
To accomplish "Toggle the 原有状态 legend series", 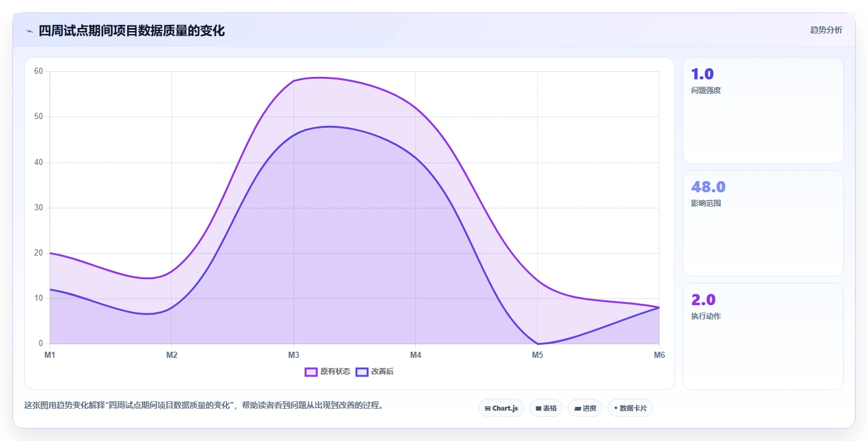I will [x=328, y=372].
